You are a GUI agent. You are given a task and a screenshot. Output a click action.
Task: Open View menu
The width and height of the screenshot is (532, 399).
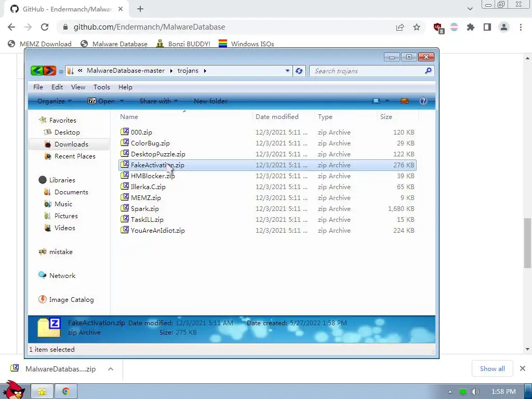78,87
